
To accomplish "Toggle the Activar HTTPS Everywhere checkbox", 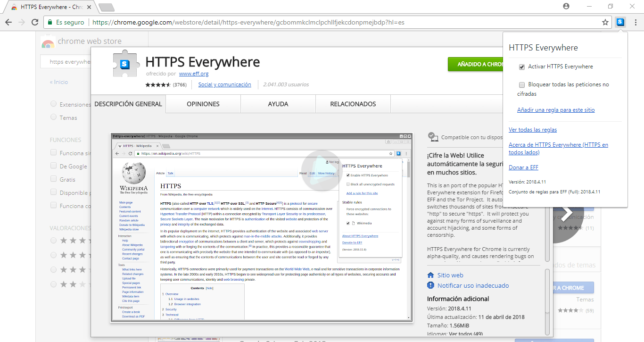I will coord(522,67).
